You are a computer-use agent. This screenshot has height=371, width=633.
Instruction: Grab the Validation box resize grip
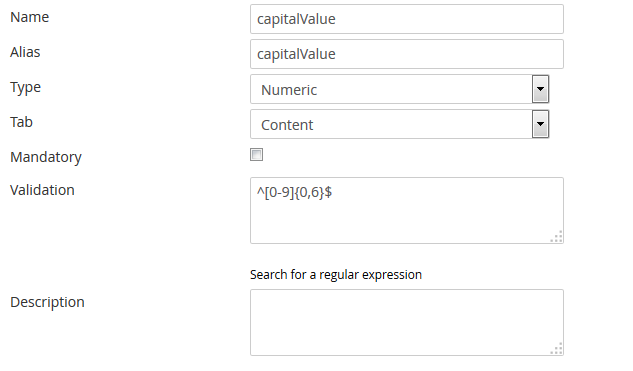click(556, 237)
